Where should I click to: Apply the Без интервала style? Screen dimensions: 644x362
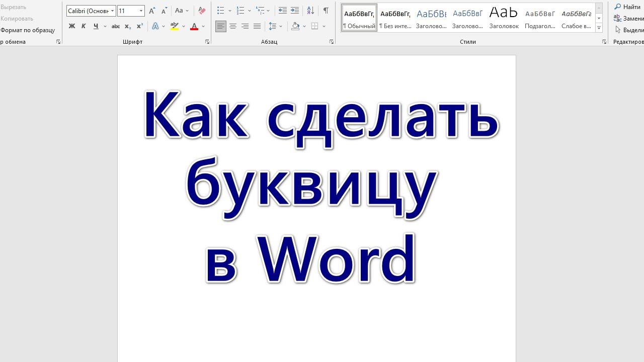395,18
